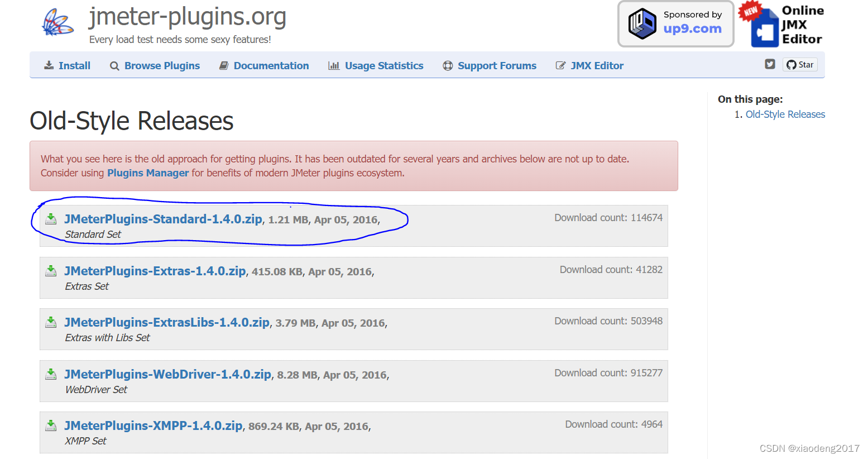Download JMeterPlugins-ExtrasLibs-1.4.0.zip

167,322
